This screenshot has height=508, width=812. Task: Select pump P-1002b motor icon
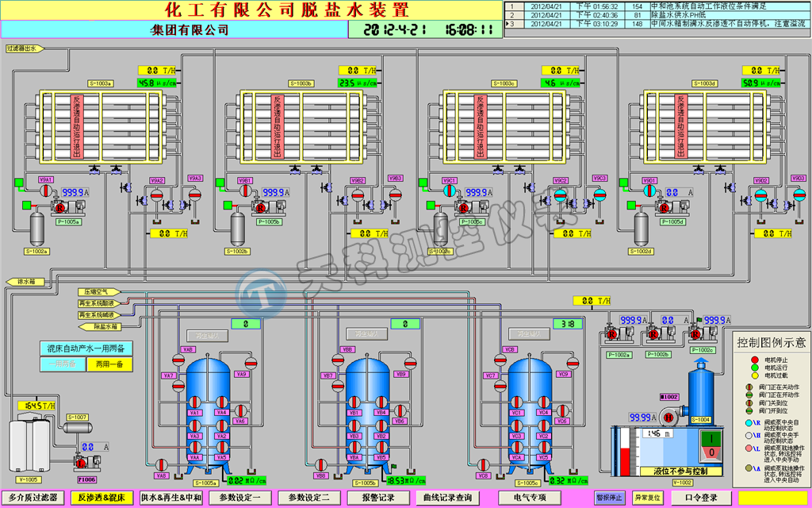coord(653,335)
